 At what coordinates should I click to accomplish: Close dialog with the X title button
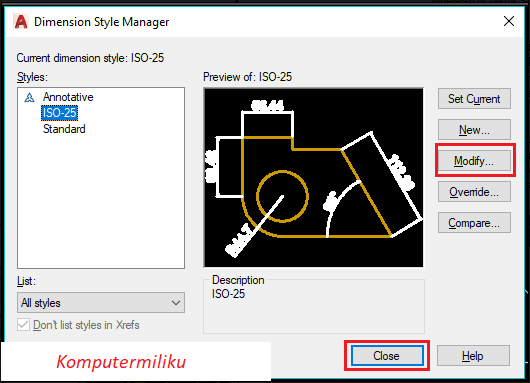(509, 21)
